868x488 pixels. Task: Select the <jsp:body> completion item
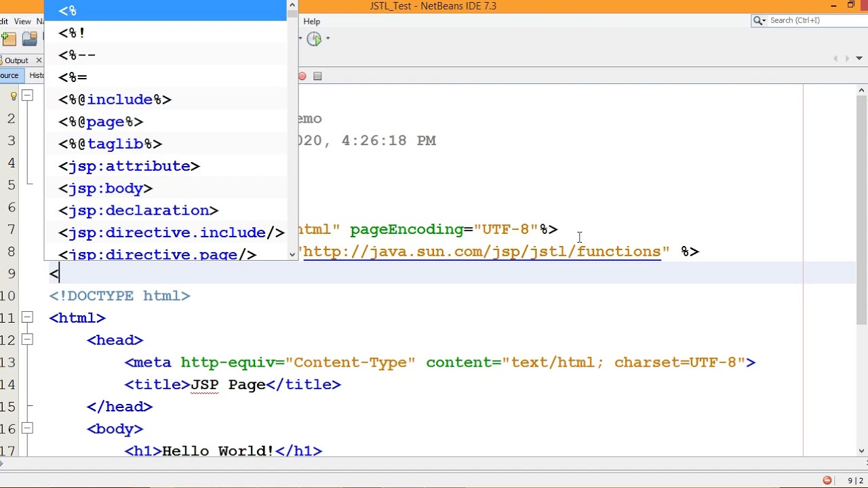click(165, 188)
